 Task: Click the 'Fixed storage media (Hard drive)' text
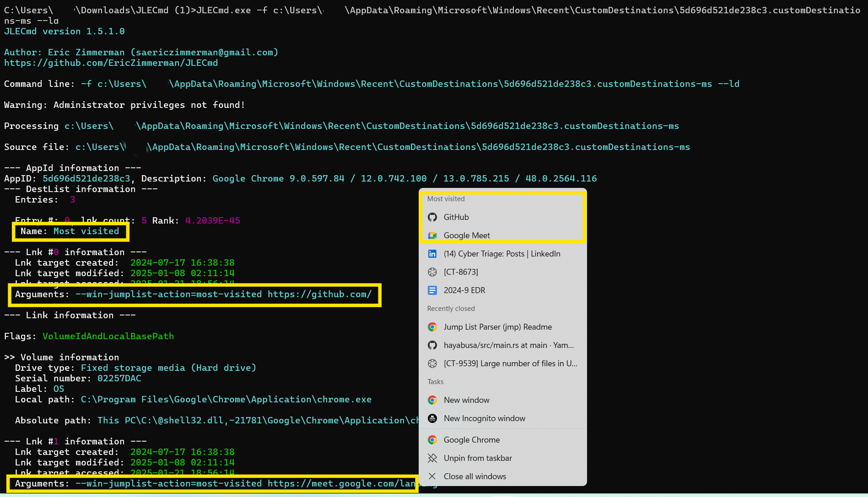tap(169, 368)
